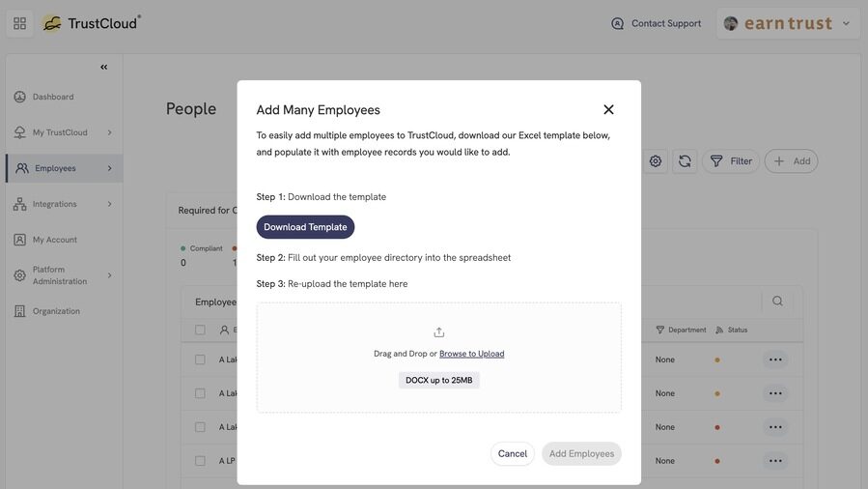This screenshot has width=868, height=489.
Task: Click the search magnifier icon in employee table
Action: tap(777, 301)
